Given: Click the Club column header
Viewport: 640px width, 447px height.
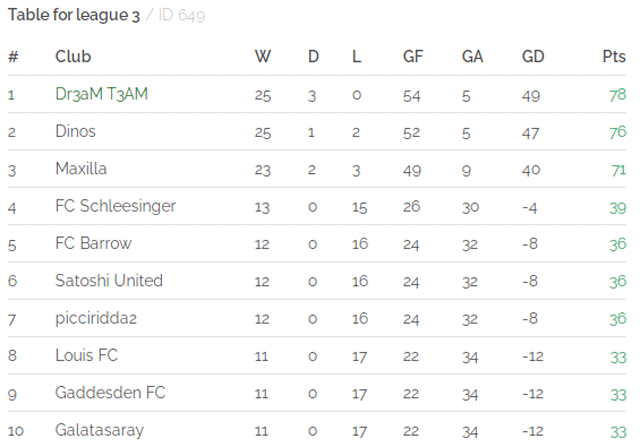Looking at the screenshot, I should pos(73,56).
